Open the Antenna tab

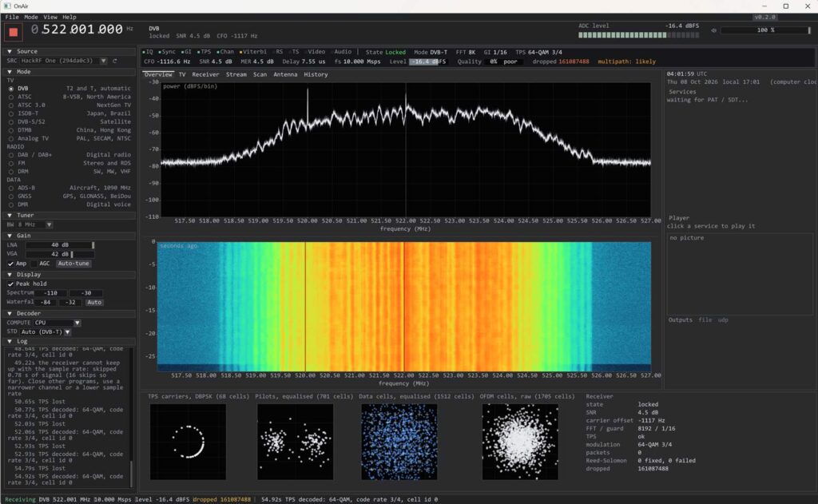[285, 74]
